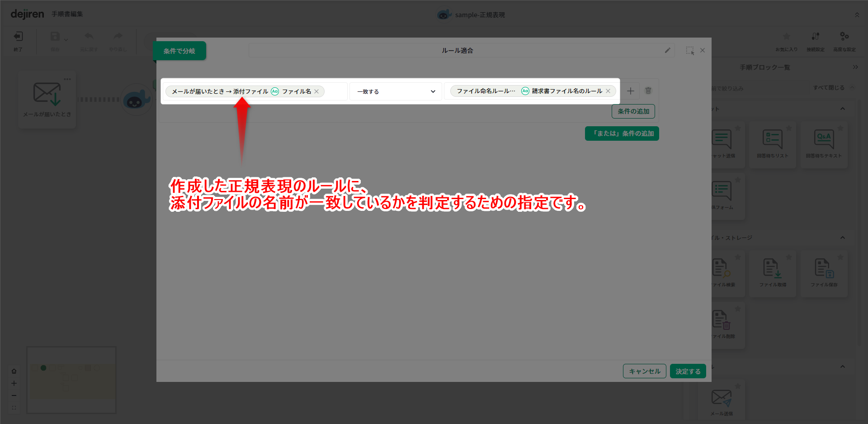This screenshot has height=424, width=868.
Task: Select the ファイル取得 block icon
Action: point(773,268)
